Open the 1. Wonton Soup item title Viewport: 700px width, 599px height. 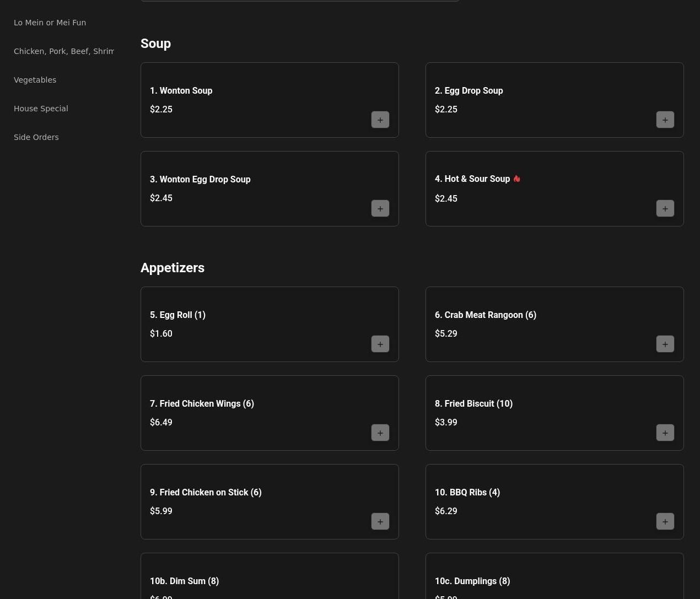181,90
